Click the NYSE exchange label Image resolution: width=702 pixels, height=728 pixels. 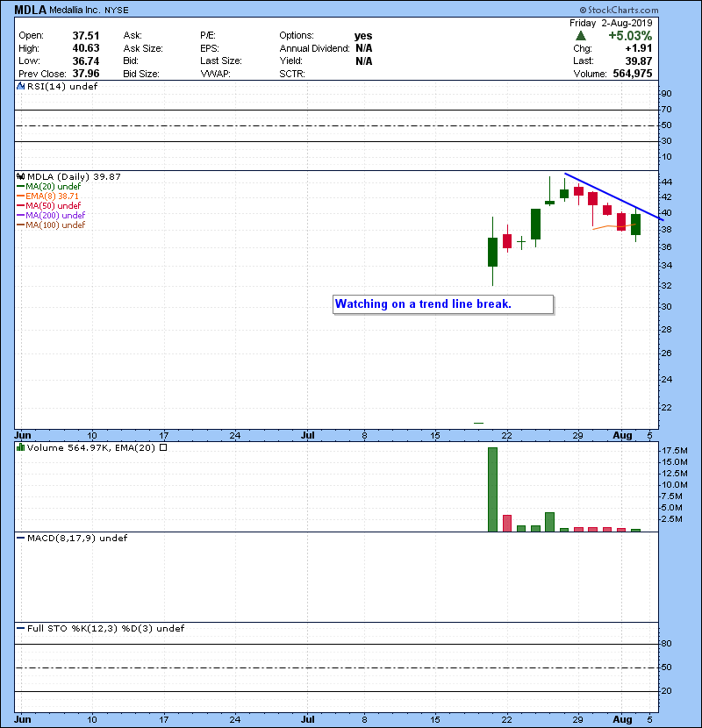tap(116, 11)
